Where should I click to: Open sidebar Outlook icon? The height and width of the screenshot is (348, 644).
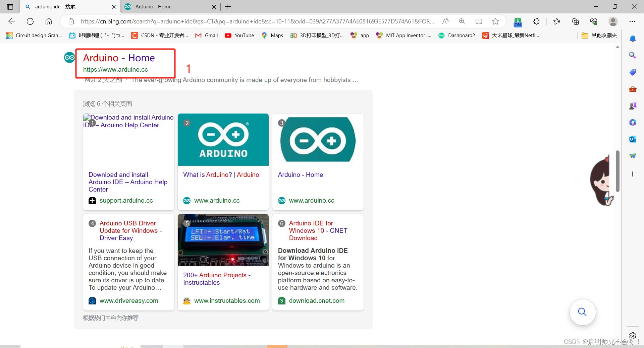633,139
